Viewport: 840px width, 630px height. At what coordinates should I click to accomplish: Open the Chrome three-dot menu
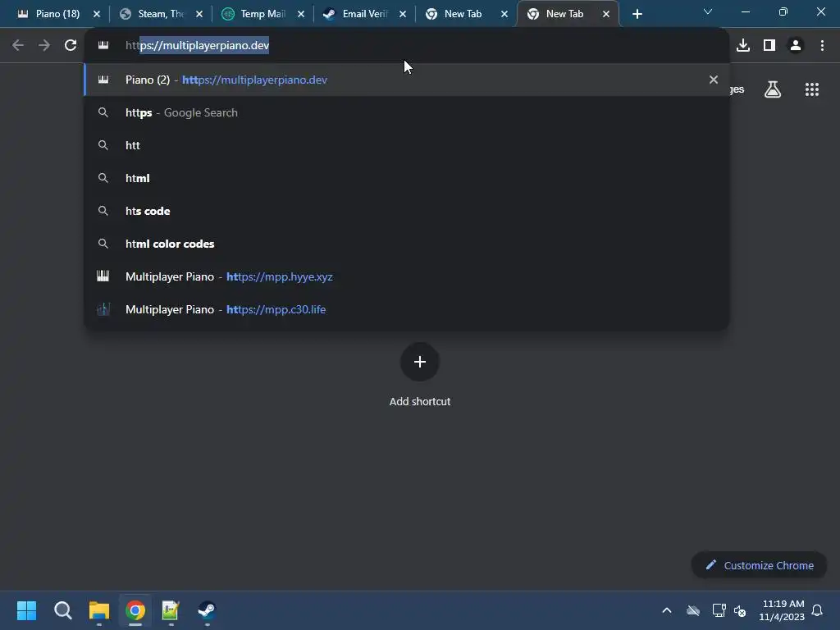822,46
